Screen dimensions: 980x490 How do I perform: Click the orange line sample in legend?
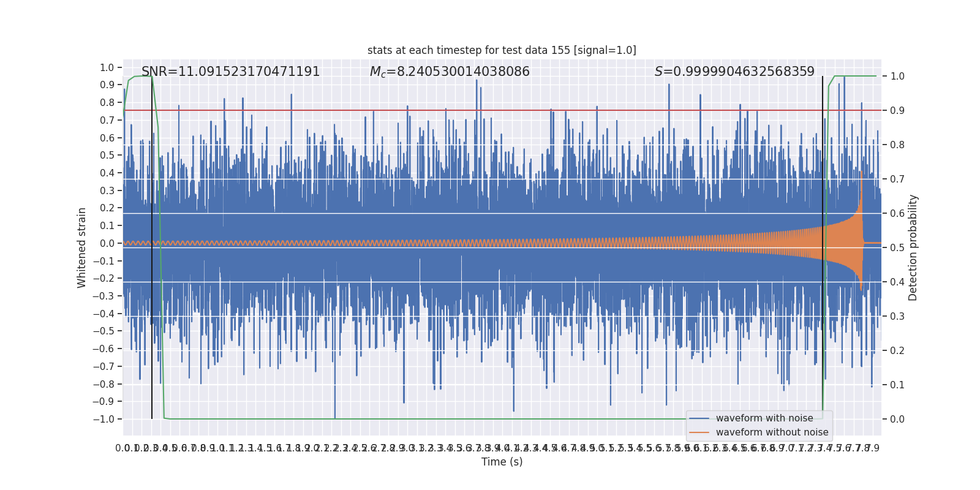pos(699,432)
